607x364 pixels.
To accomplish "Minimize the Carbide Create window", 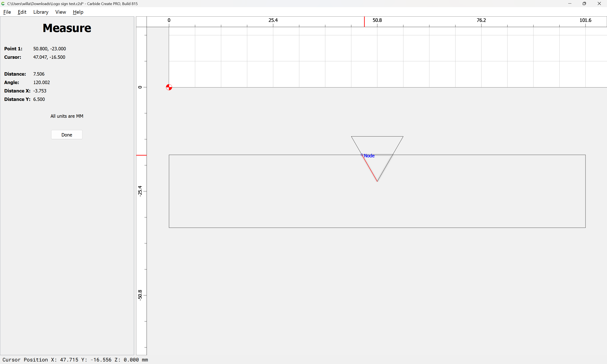I will click(570, 4).
